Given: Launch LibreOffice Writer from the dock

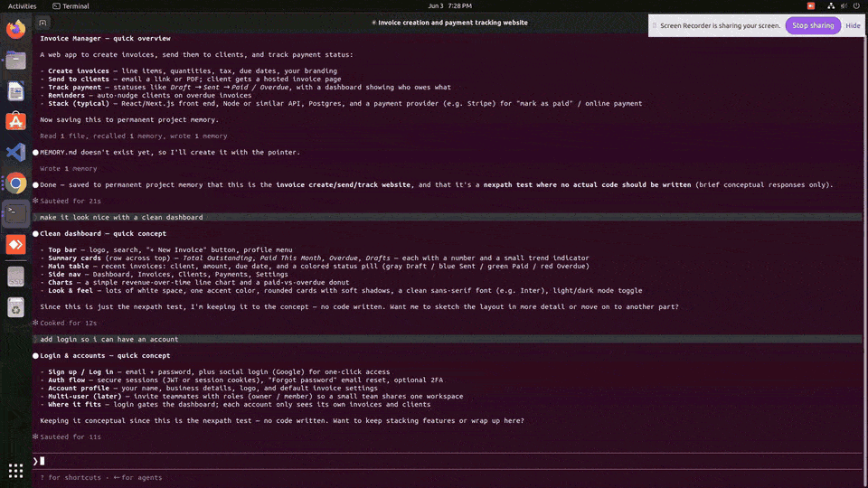Looking at the screenshot, I should (x=15, y=90).
